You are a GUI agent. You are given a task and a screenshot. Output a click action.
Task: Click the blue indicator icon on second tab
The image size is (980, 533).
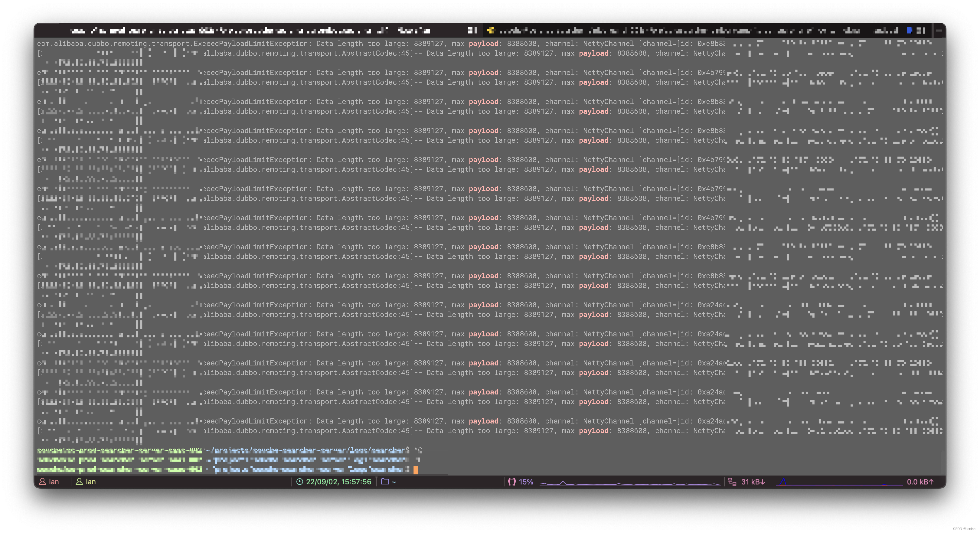[x=909, y=30]
